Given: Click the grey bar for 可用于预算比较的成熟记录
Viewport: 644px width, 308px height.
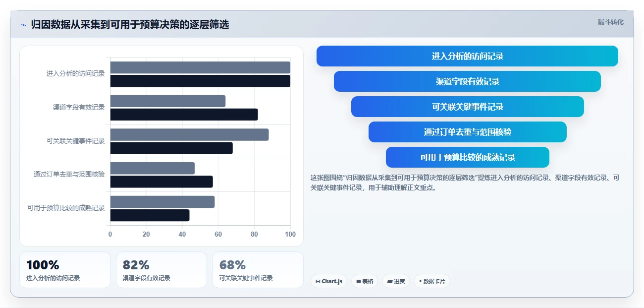Looking at the screenshot, I should [162, 202].
